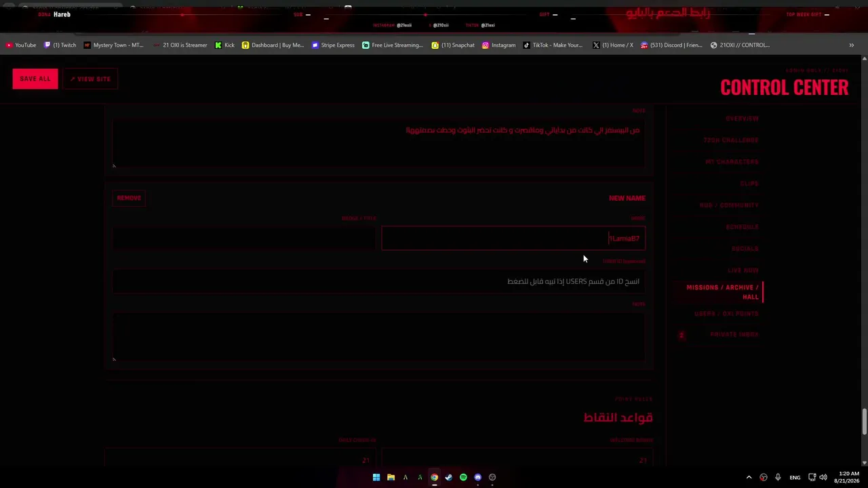Open the Snapchat bookmark
Screen dimensions: 868x488
(x=453, y=45)
